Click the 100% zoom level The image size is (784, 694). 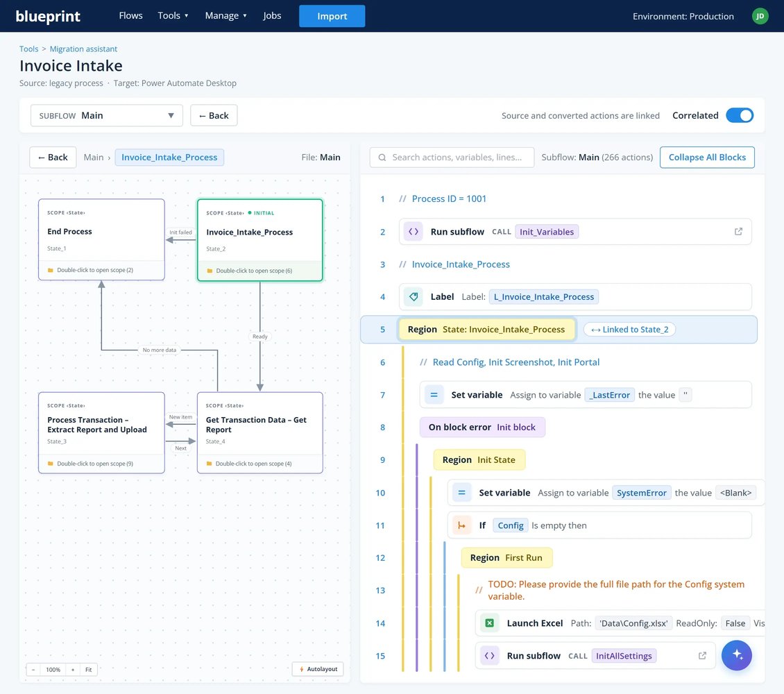53,670
